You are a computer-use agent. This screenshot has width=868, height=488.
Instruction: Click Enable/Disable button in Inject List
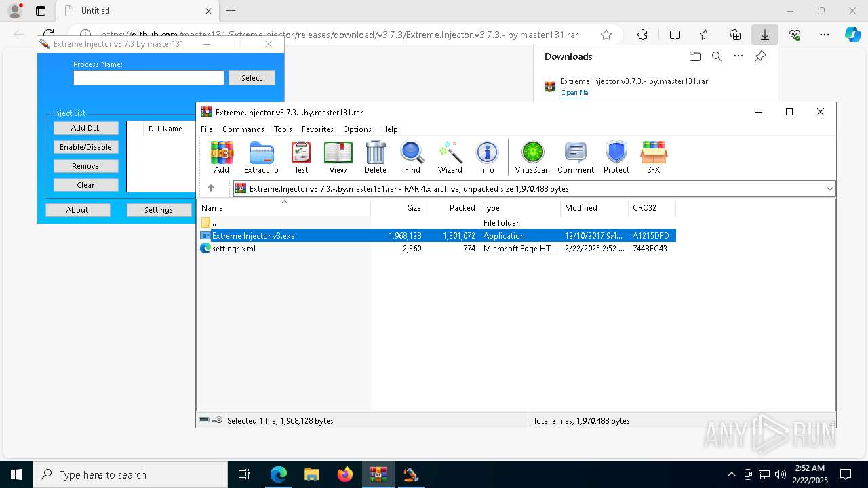[x=85, y=146]
